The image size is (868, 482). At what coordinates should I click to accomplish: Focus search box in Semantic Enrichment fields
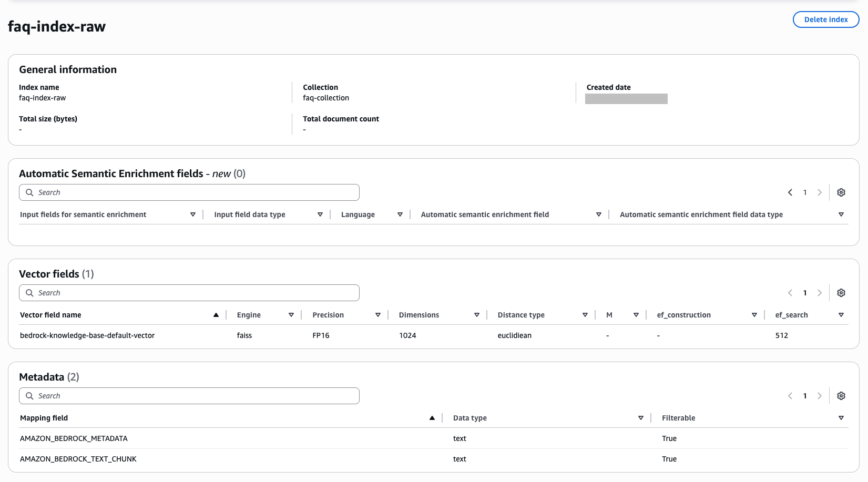[x=189, y=192]
